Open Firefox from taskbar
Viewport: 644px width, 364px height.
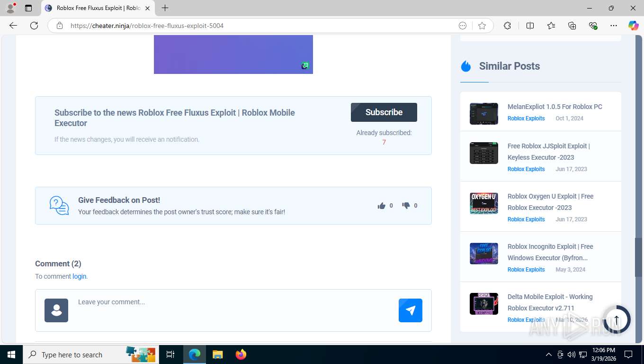tap(241, 355)
